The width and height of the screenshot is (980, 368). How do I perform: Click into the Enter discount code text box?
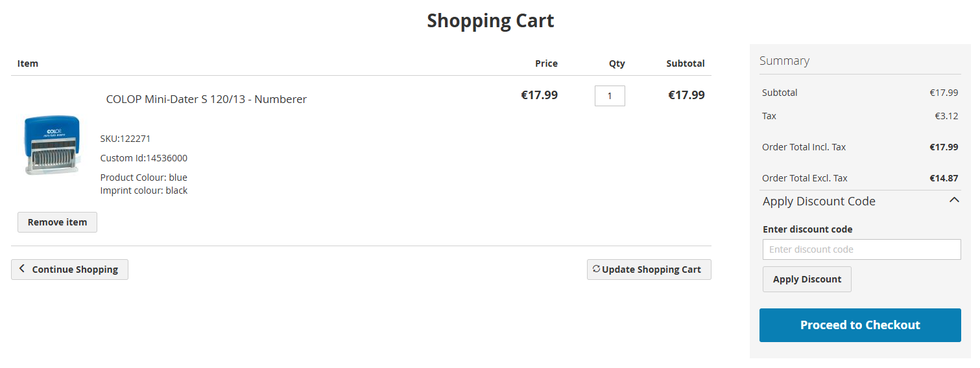[861, 249]
